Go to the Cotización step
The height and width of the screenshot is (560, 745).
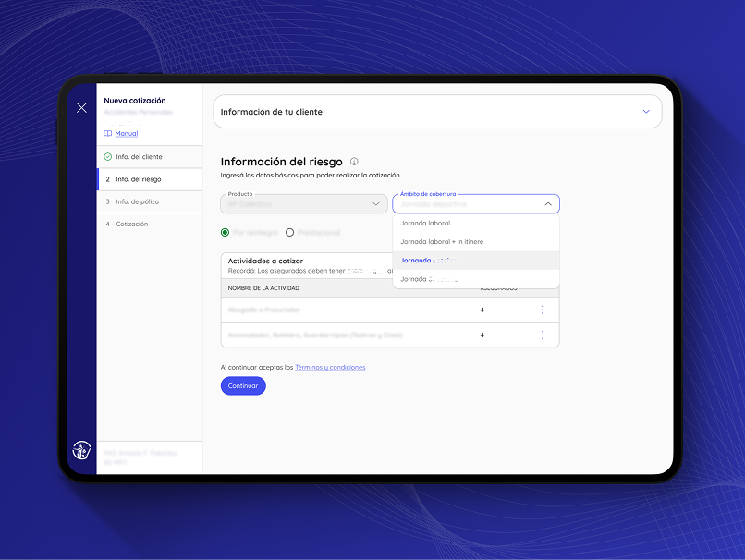click(131, 224)
